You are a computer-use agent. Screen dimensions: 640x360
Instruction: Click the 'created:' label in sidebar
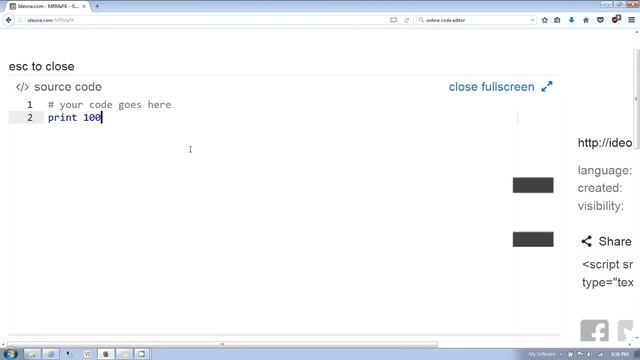coord(600,188)
